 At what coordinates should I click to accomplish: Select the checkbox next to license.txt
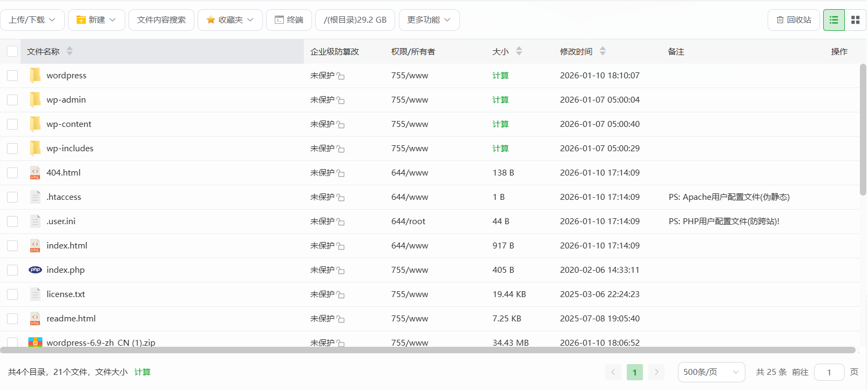pos(12,294)
